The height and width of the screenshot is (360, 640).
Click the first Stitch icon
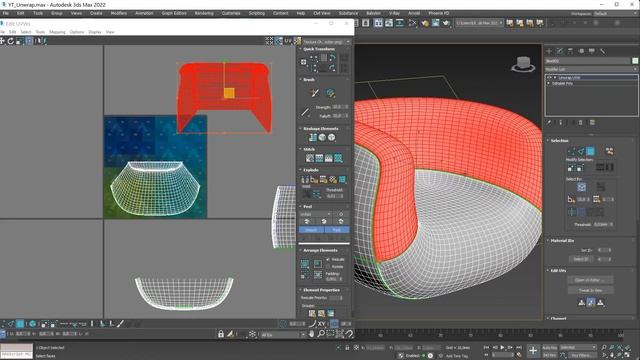pos(310,158)
